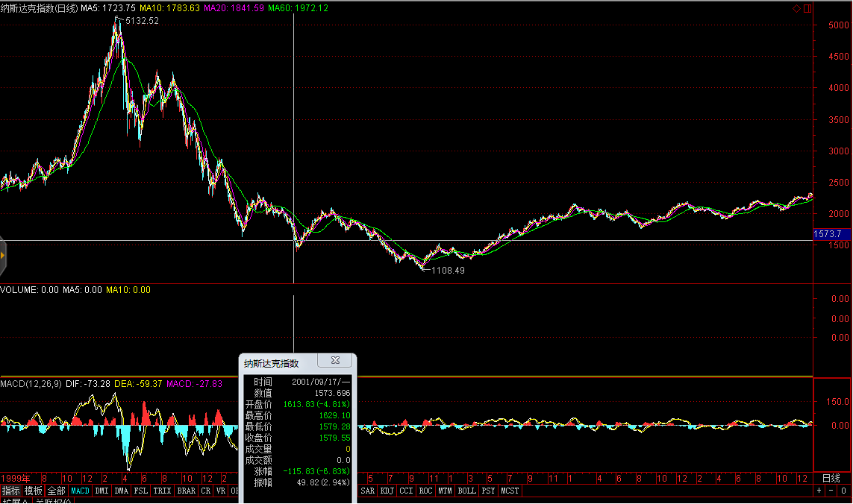Switch to the MTM indicator
Image resolution: width=853 pixels, height=504 pixels.
pyautogui.click(x=445, y=491)
